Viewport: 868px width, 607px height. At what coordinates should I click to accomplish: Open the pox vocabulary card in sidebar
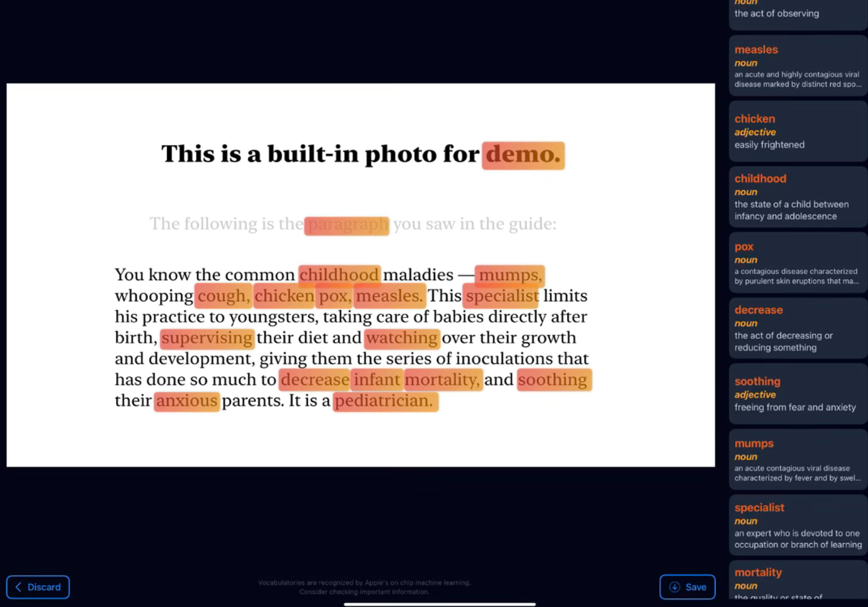(x=798, y=262)
